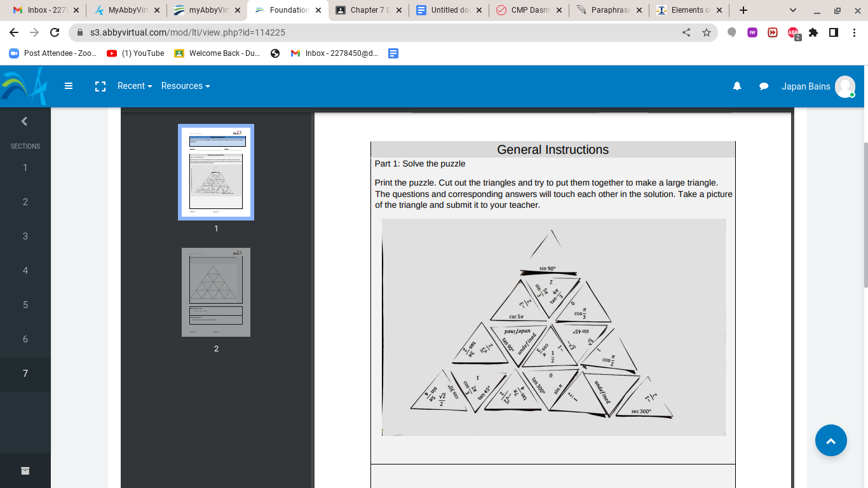Click the "SECTIONS" sidebar label
The image size is (868, 488).
tap(25, 146)
